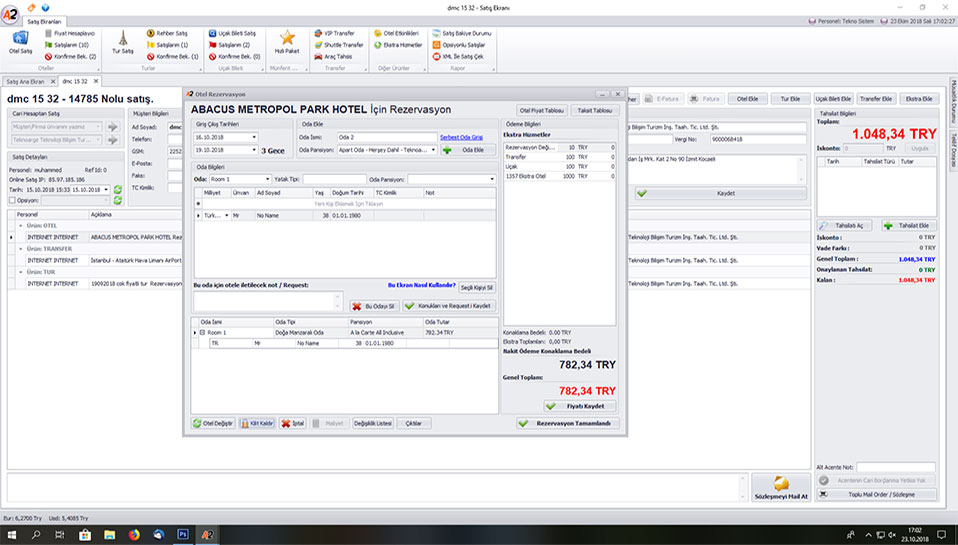The image size is (958, 545).
Task: Click the Oda Ekle button
Action: (467, 150)
